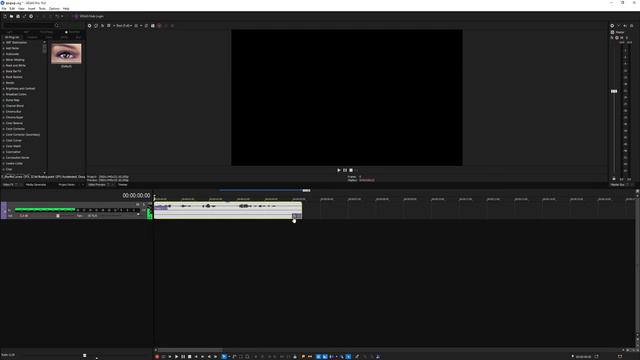The height and width of the screenshot is (360, 640).
Task: Open the Auto Ripple mode dropdown arrow
Action: pyautogui.click(x=336, y=357)
